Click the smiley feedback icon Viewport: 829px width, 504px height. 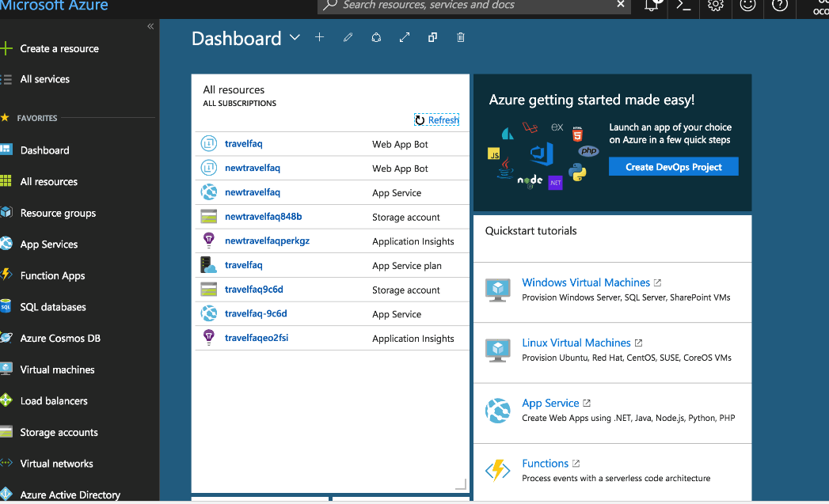click(747, 6)
